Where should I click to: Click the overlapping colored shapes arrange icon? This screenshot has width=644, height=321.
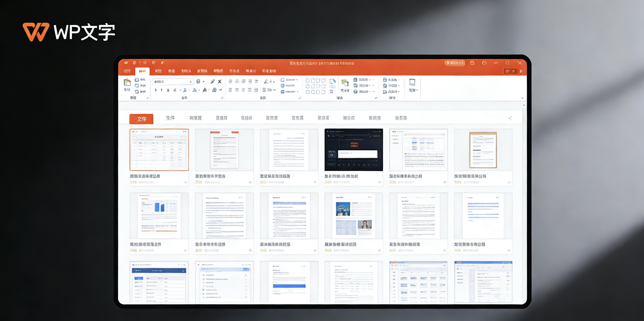[x=345, y=83]
